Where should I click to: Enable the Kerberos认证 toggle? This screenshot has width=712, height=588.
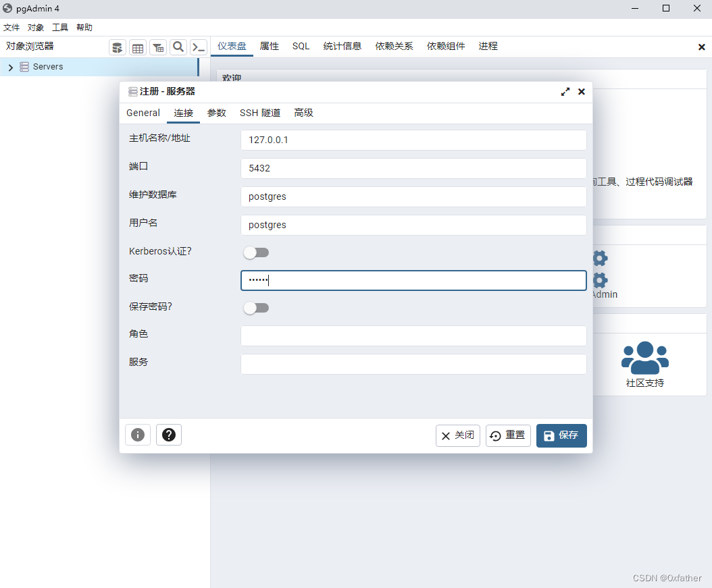(256, 250)
